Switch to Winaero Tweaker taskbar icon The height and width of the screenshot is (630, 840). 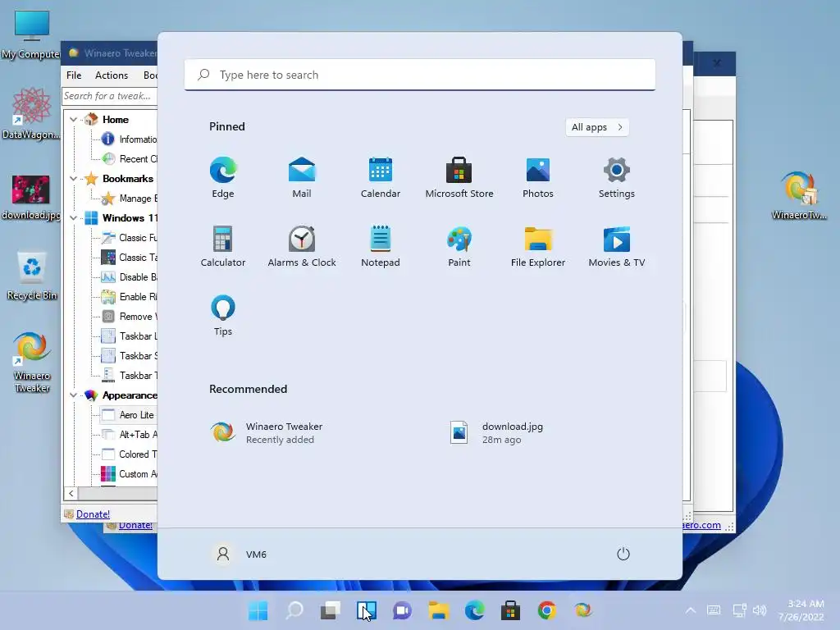[583, 610]
